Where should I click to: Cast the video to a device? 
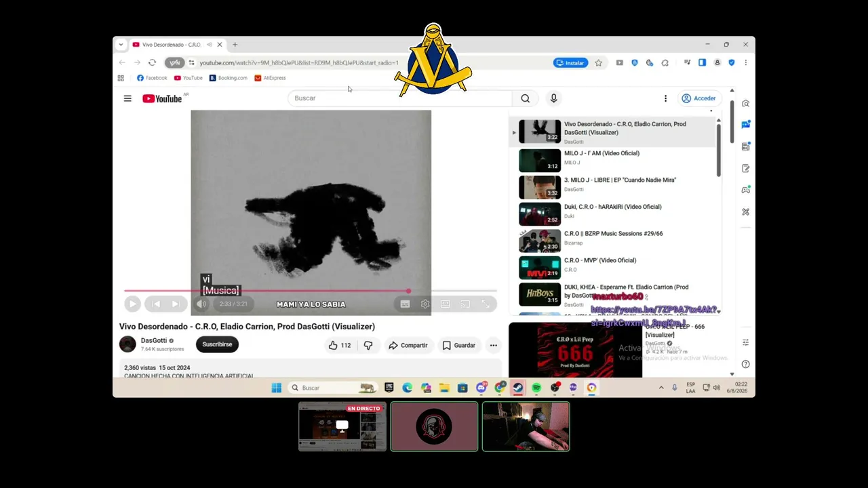click(x=465, y=304)
